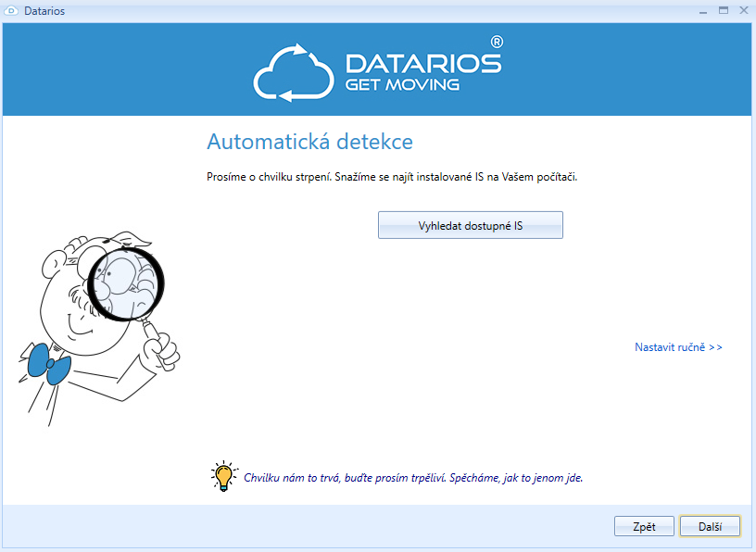
Task: Click the cloud logo with circular arrows
Action: [x=293, y=69]
